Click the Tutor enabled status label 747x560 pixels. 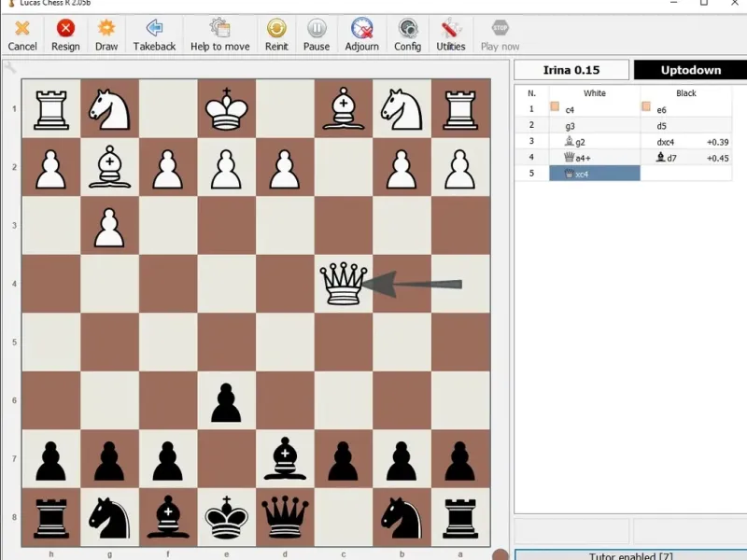point(631,555)
